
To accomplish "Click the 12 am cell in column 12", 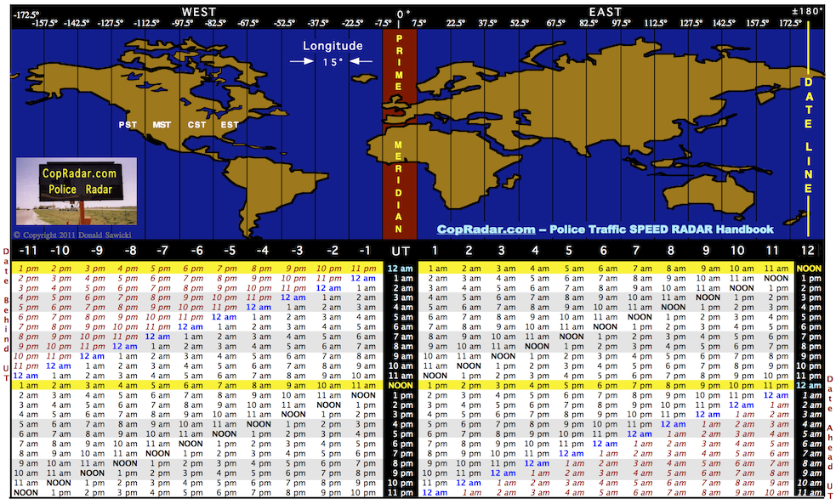I will [x=809, y=385].
